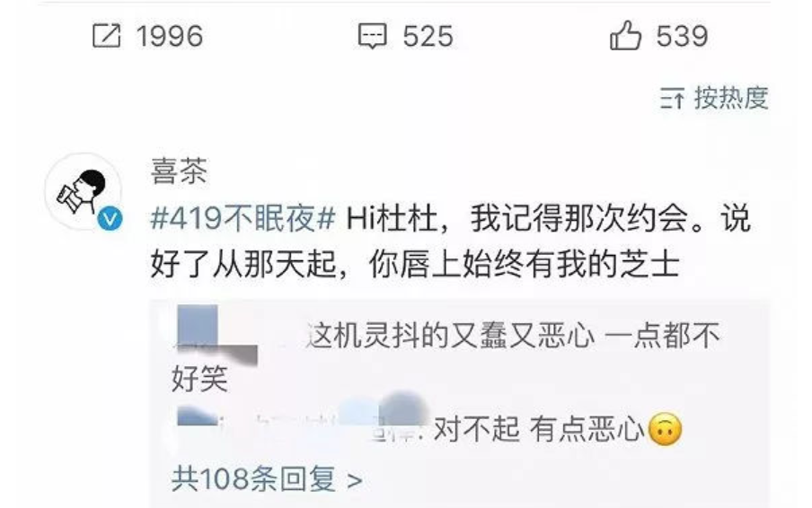Click the repost count 1996
Screen dimensions: 812x508
click(170, 36)
